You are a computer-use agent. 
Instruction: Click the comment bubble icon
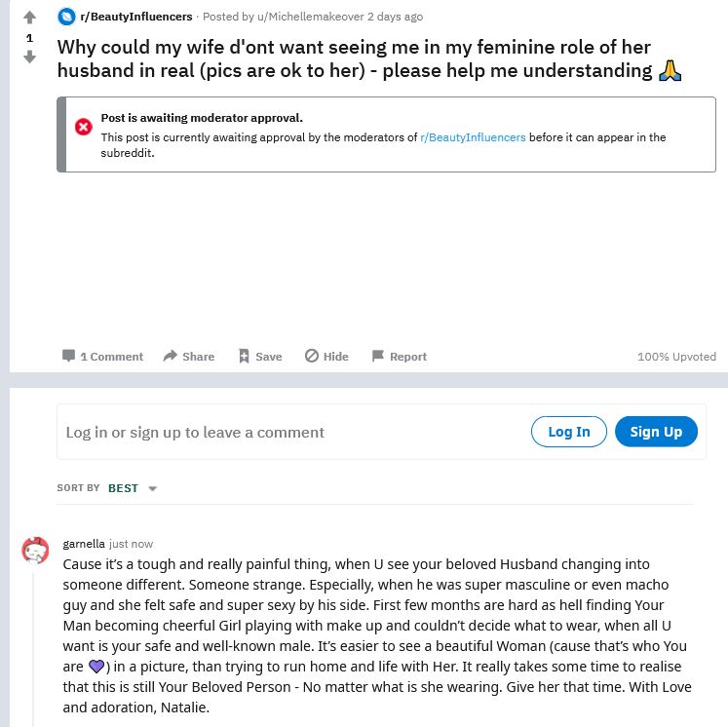[68, 356]
